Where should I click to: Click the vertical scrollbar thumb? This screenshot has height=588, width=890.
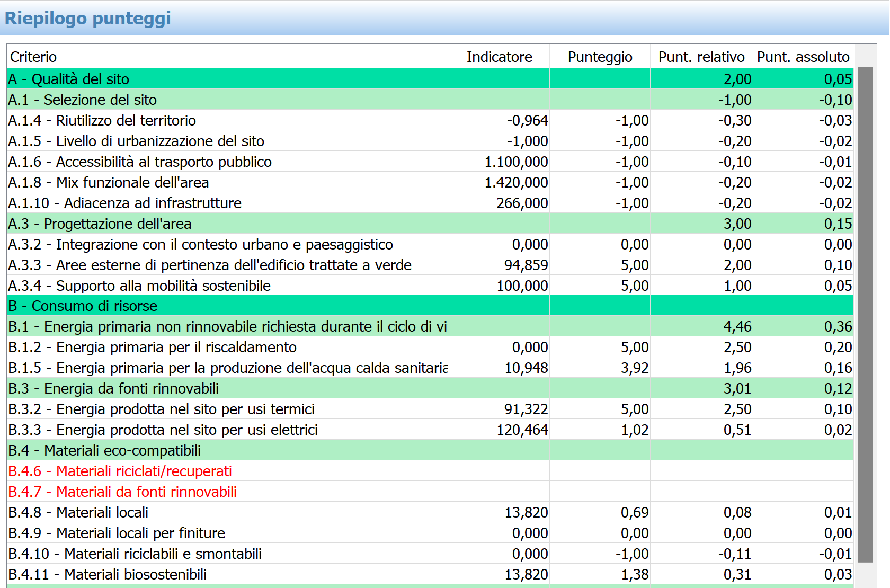[x=865, y=314]
